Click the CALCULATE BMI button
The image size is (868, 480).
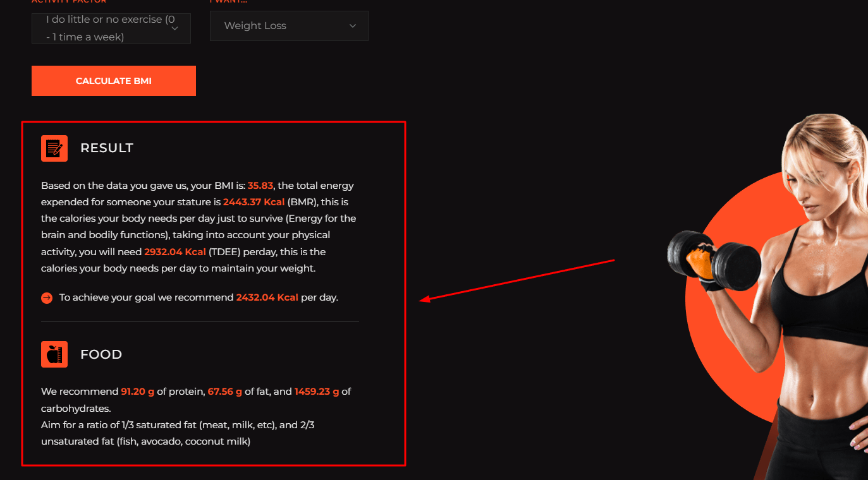(x=114, y=81)
